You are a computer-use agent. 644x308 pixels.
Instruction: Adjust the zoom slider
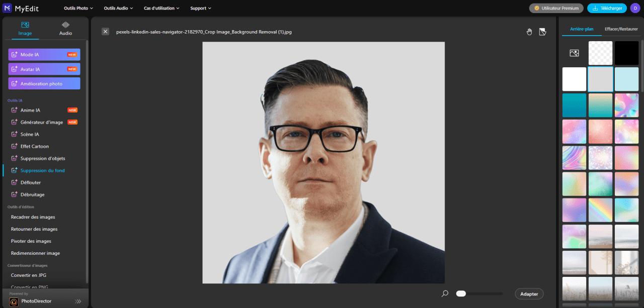coord(460,293)
